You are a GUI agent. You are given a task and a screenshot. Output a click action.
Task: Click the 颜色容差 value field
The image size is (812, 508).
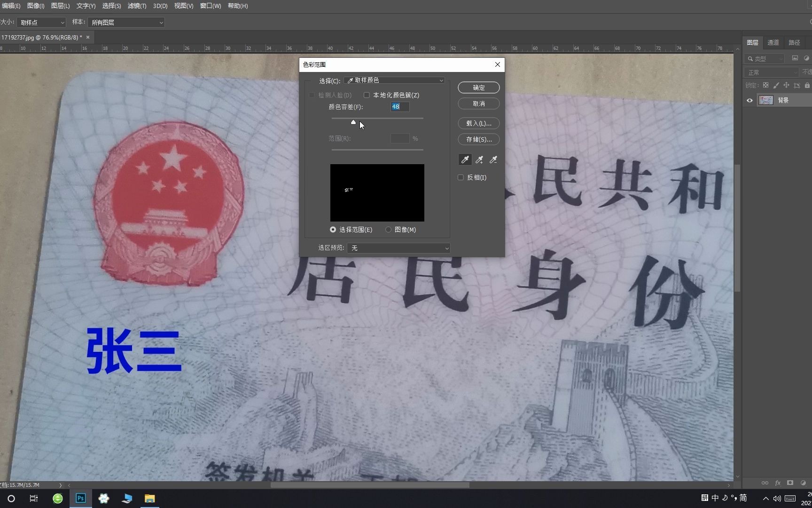[x=400, y=107]
